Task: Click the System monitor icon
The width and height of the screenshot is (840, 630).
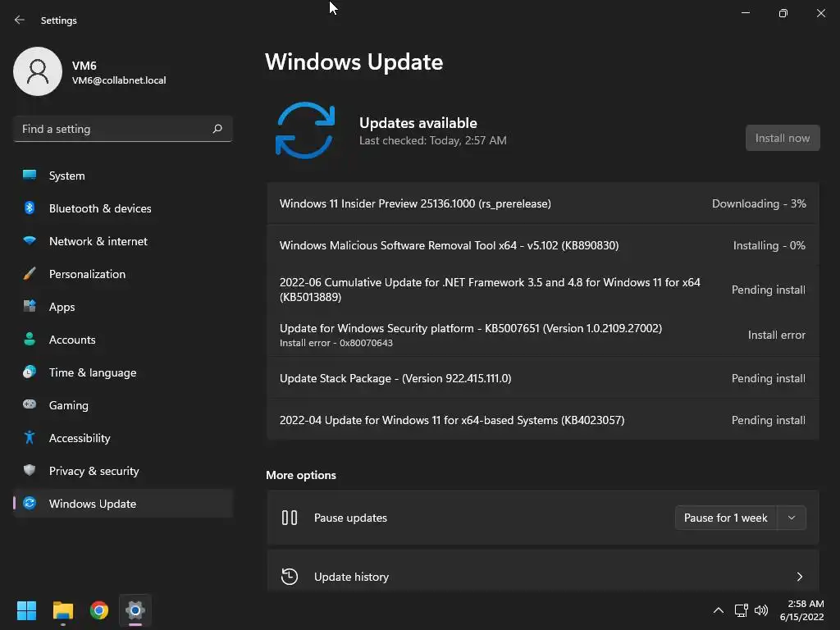Action: click(30, 176)
